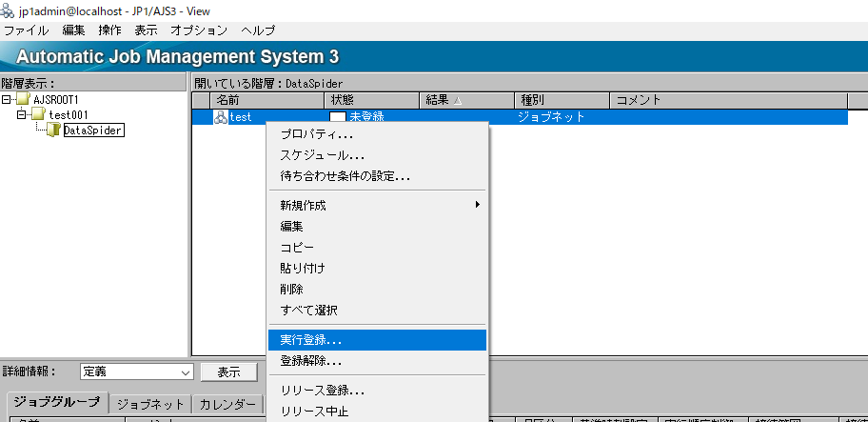Choose プロパティ... from context menu
This screenshot has width=868, height=422.
tap(378, 134)
